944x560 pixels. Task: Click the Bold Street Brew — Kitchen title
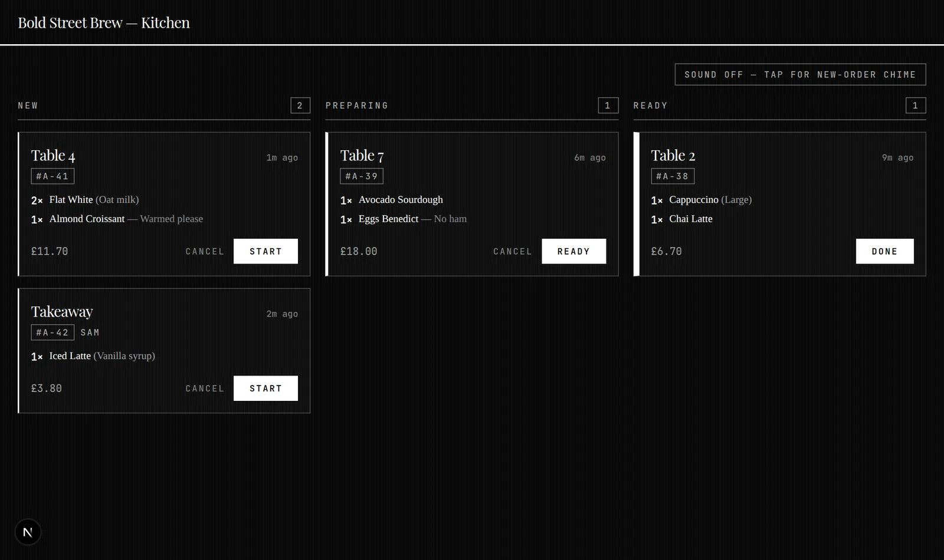[x=104, y=22]
